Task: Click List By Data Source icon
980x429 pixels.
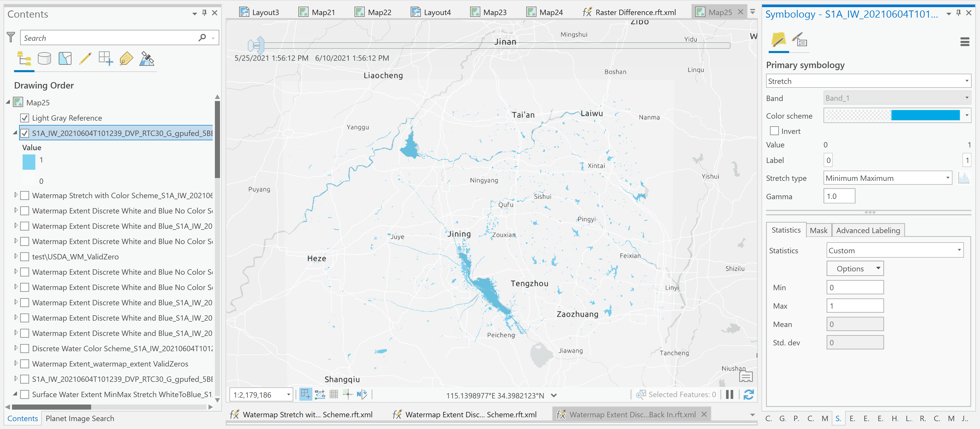Action: 44,59
